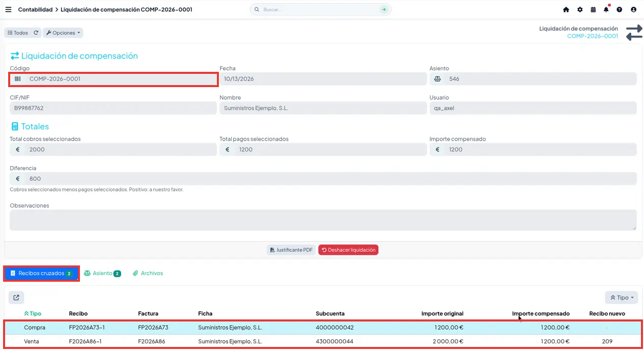Open the calendar icon in header
Viewport: 644px width, 350px height.
coord(593,10)
